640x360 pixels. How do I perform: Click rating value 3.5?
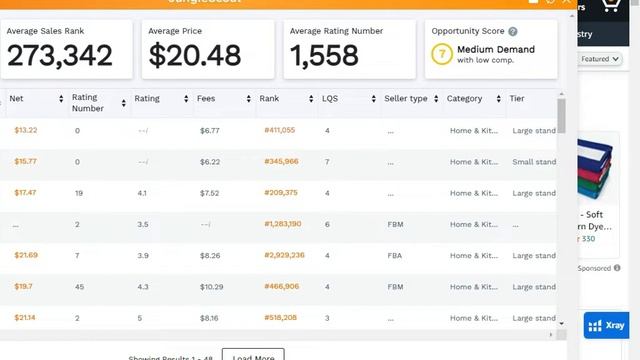143,224
